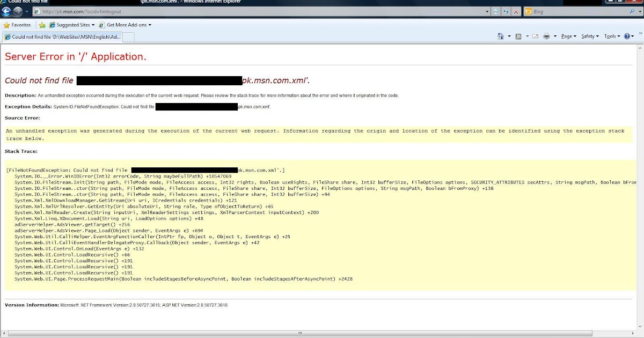Click the System.Web.UI.Page.ProcessRequestMain stack line
This screenshot has width=644, height=338.
(184, 279)
